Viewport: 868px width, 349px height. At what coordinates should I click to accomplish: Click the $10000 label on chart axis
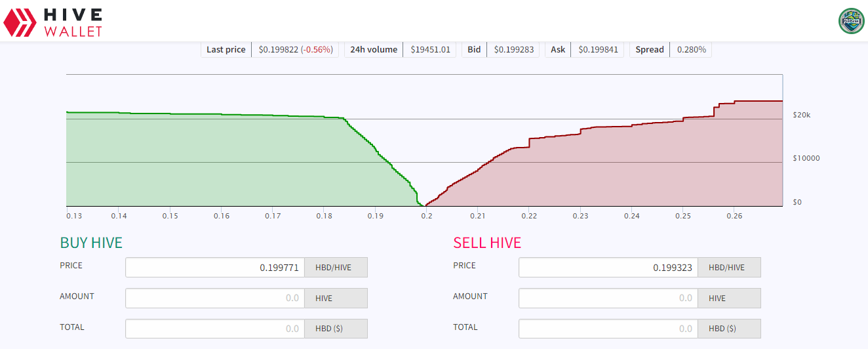point(806,158)
